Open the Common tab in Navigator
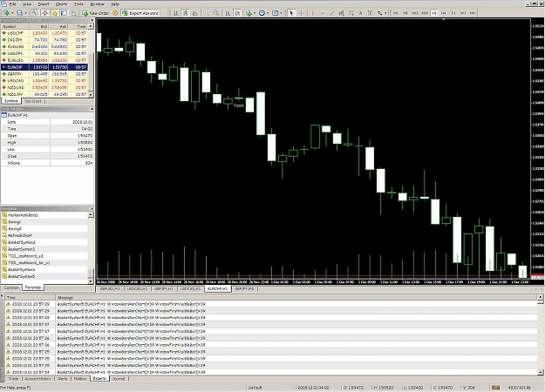Screen dimensions: 545x392 pyautogui.click(x=11, y=287)
